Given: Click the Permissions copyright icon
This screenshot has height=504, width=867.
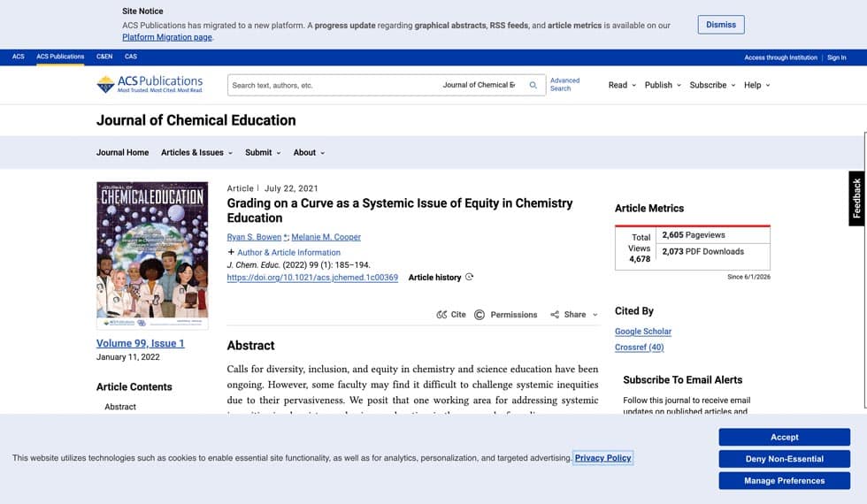Looking at the screenshot, I should tap(480, 315).
